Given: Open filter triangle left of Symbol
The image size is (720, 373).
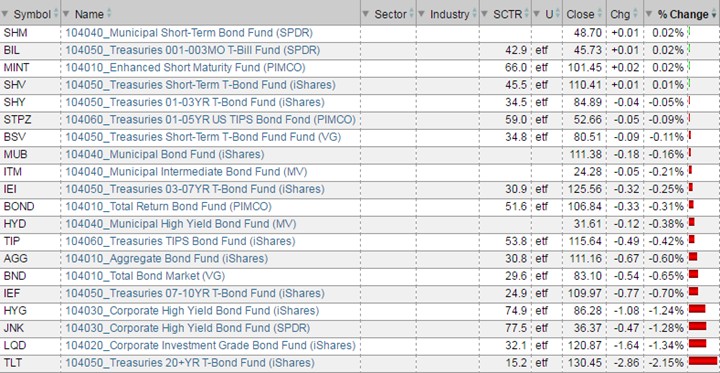Looking at the screenshot, I should coord(5,14).
